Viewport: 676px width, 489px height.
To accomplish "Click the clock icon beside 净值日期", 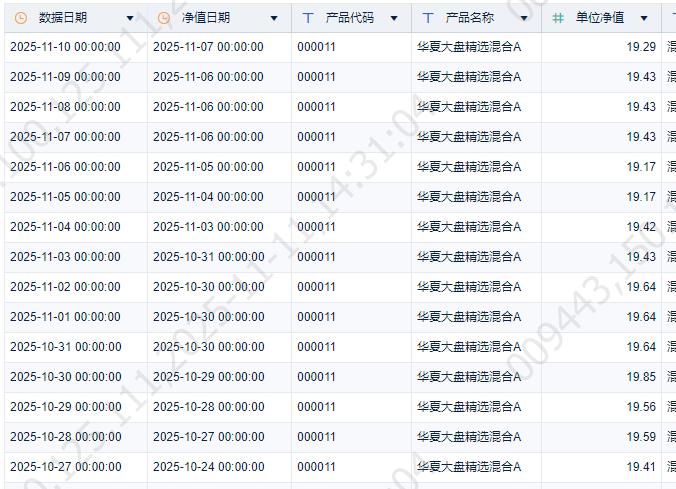I will point(164,18).
